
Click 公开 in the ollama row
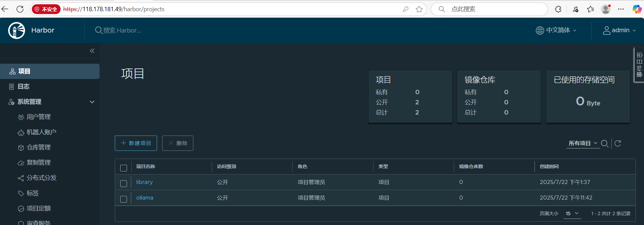[x=222, y=198]
